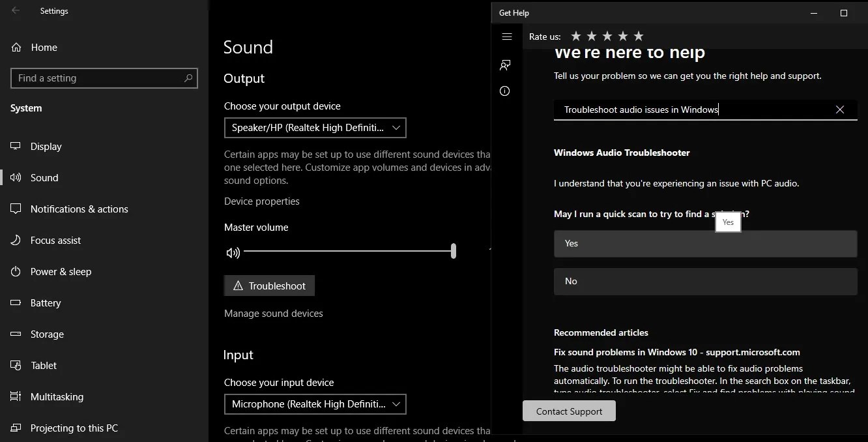This screenshot has width=868, height=442.
Task: Click the contact a person icon in Get Help
Action: [504, 65]
